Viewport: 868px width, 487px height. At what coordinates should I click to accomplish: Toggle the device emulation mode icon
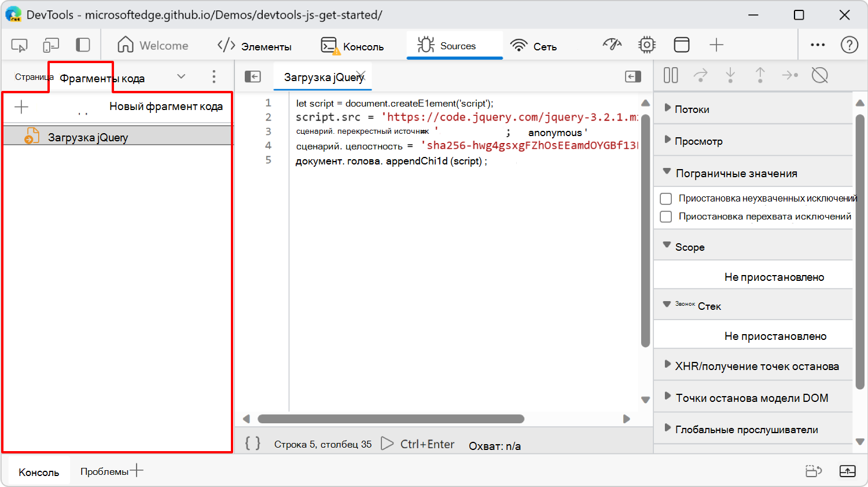(51, 45)
